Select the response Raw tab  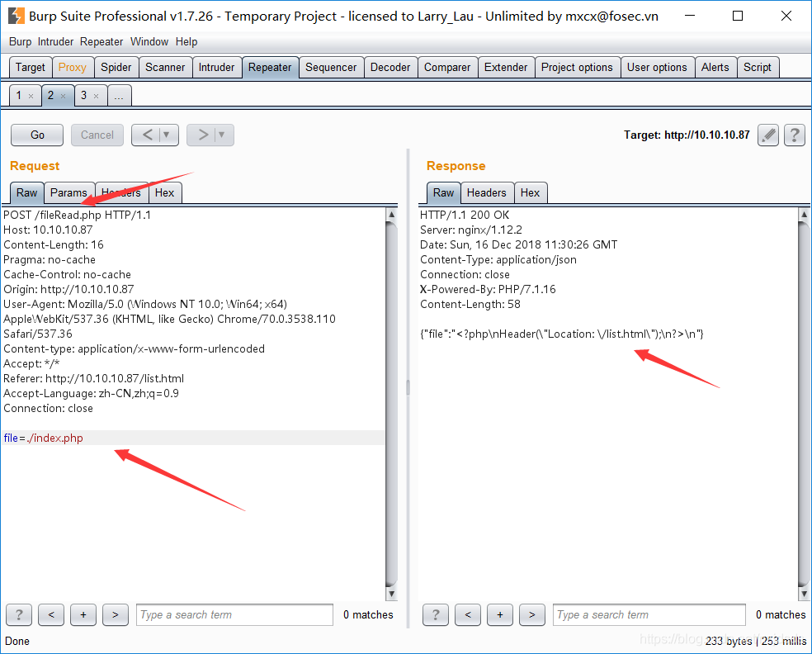[444, 192]
